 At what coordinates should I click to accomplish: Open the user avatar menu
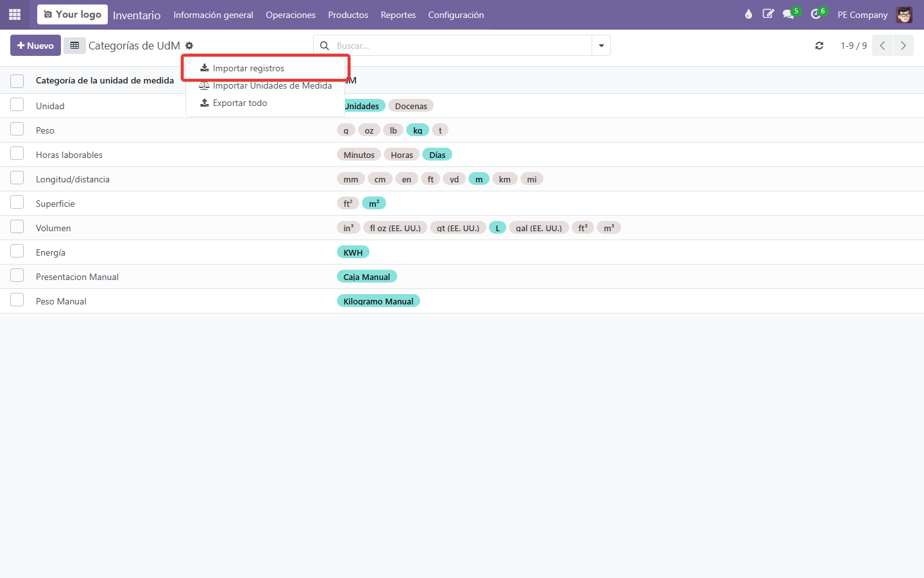(904, 14)
